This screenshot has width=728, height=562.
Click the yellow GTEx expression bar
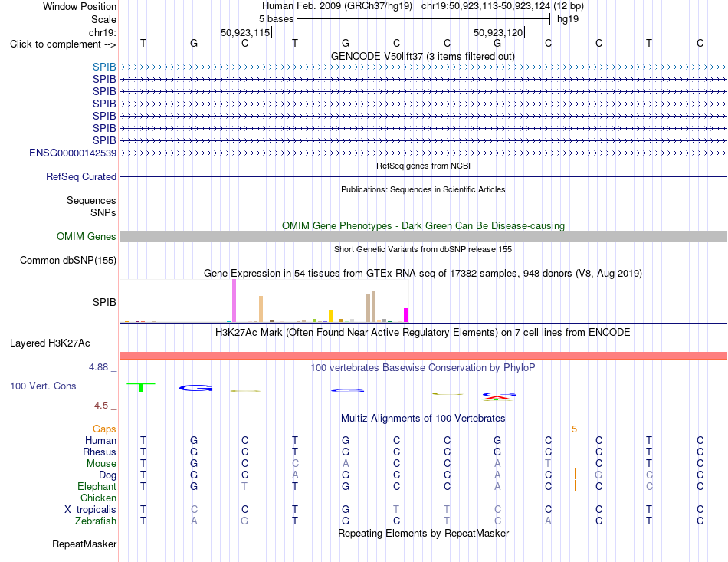pos(330,316)
